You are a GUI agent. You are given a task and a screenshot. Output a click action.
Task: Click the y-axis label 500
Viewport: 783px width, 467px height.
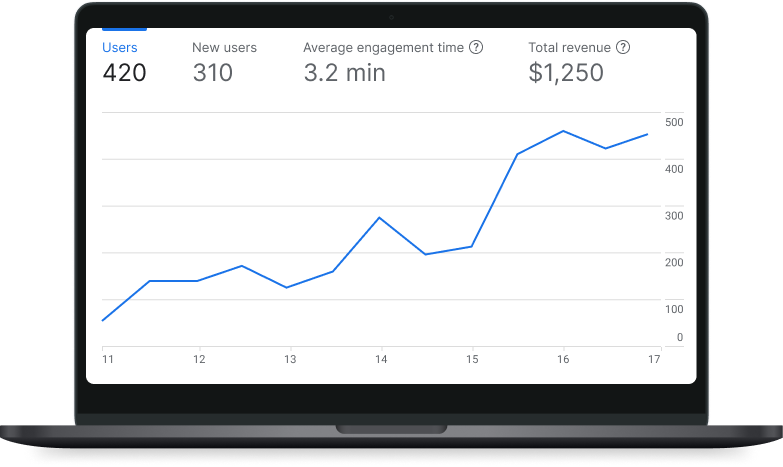(x=673, y=122)
